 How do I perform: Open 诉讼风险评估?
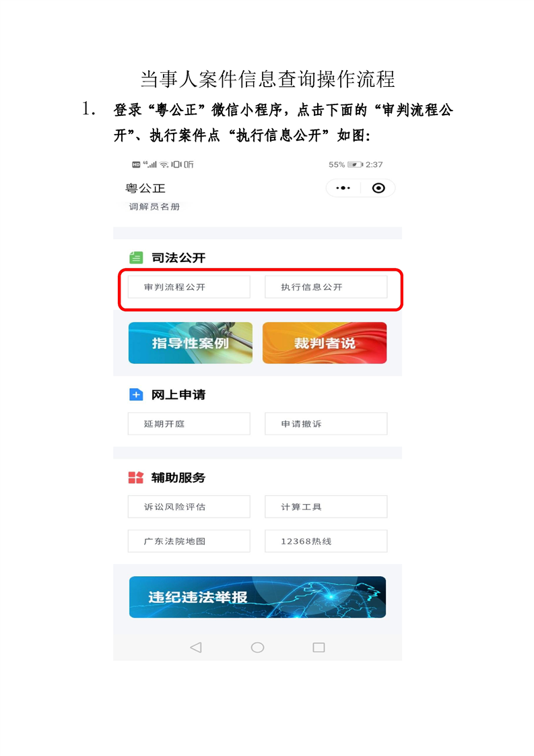pyautogui.click(x=189, y=507)
